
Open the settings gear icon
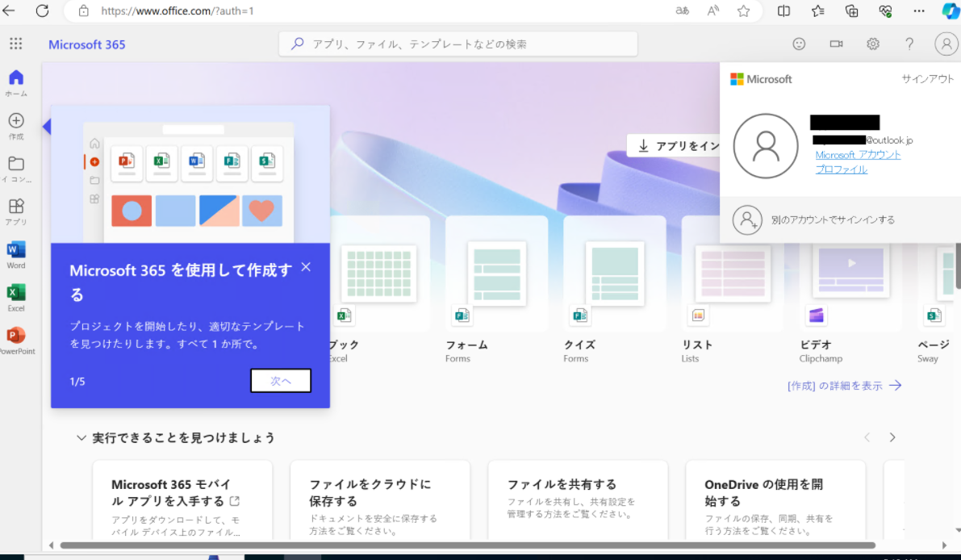click(873, 44)
